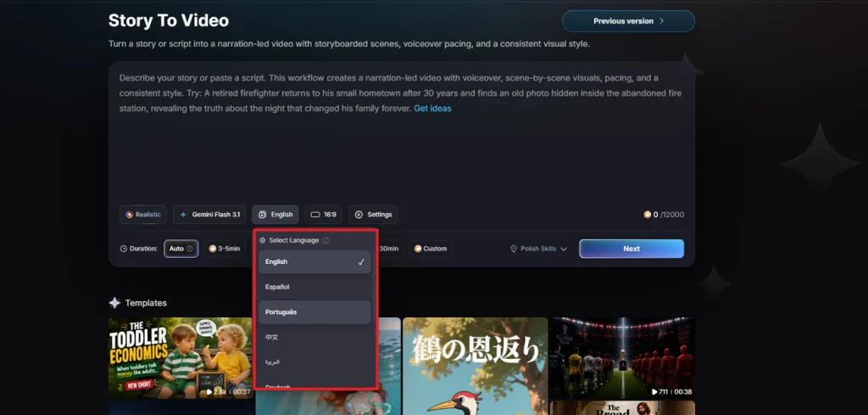868x415 pixels.
Task: Open the Japanese crane template thumbnail
Action: point(475,367)
